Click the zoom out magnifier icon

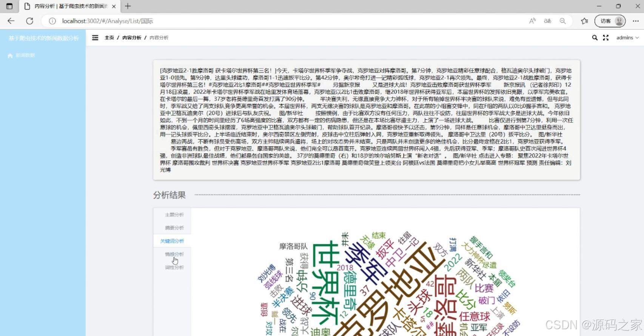point(562,21)
